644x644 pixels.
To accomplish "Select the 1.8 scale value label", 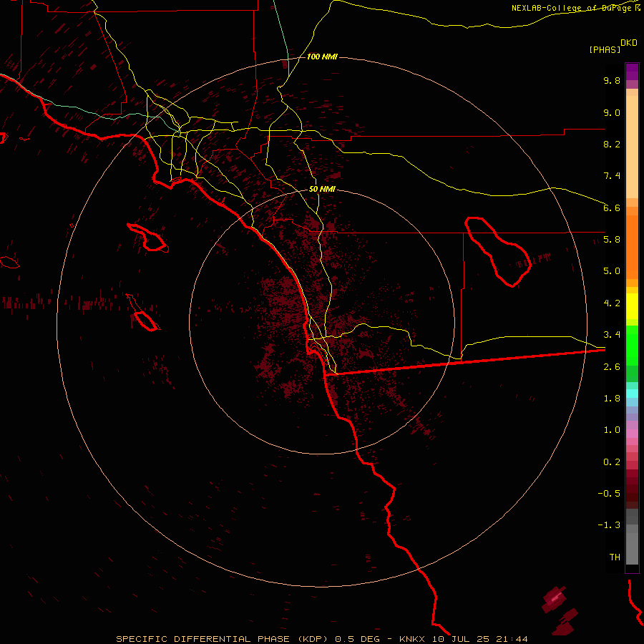I will point(612,399).
